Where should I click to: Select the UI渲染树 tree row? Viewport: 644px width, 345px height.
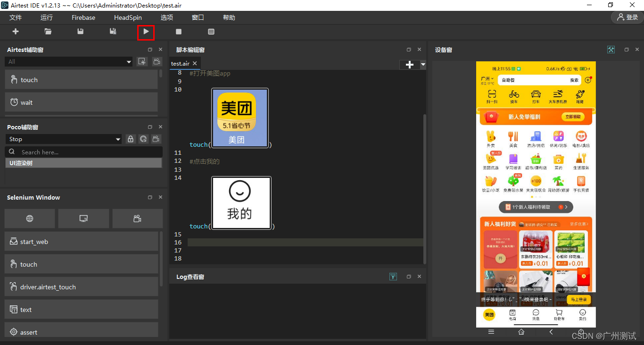[x=83, y=163]
